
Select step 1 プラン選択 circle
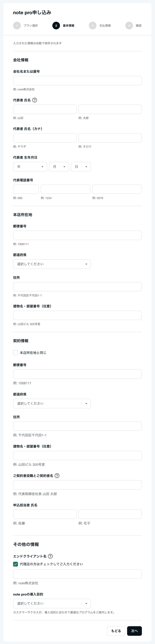17,26
